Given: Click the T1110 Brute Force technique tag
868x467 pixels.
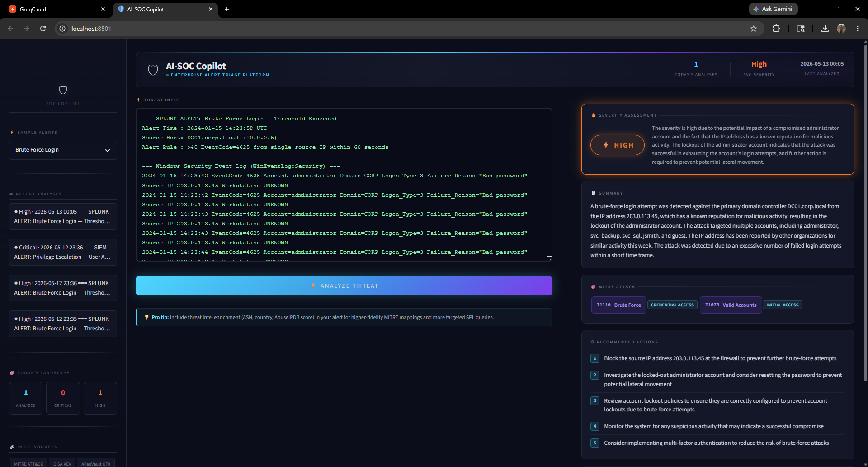Looking at the screenshot, I should (x=618, y=305).
